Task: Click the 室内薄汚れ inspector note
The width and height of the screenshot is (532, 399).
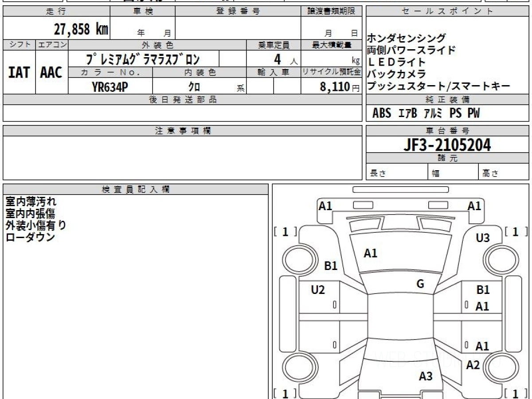Action: tap(31, 202)
